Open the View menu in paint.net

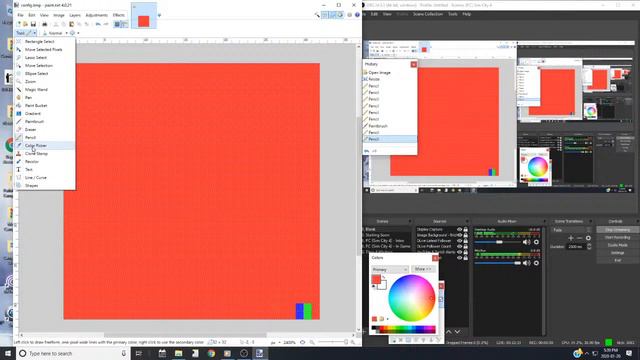tap(44, 15)
